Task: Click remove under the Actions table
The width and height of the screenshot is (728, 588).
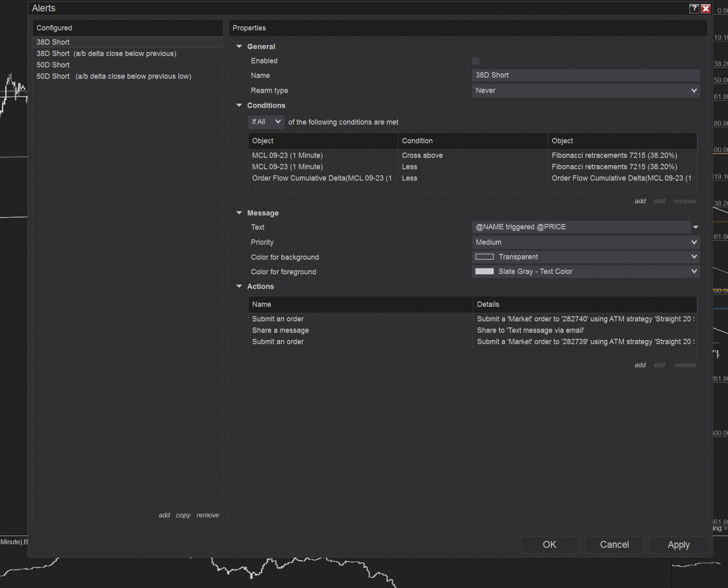Action: tap(685, 365)
